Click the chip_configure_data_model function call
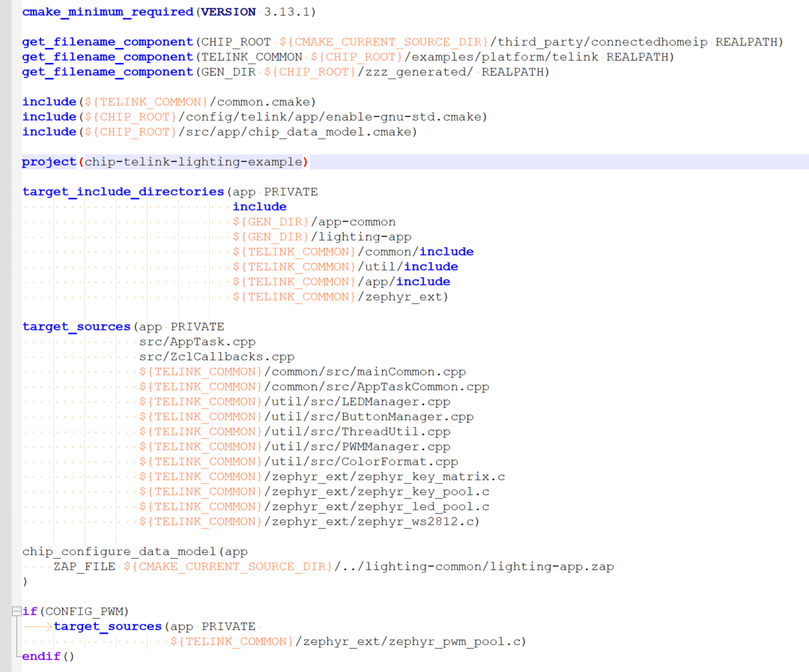The image size is (809, 672). [123, 551]
